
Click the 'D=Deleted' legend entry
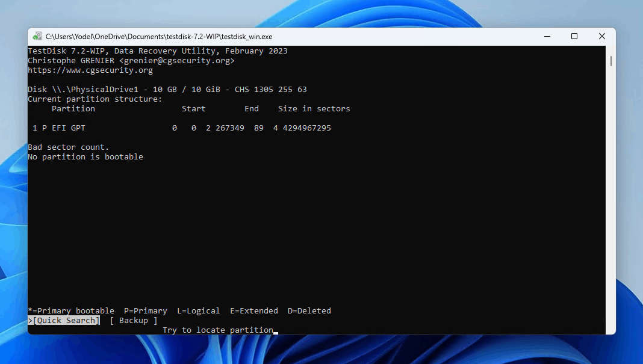click(x=309, y=310)
